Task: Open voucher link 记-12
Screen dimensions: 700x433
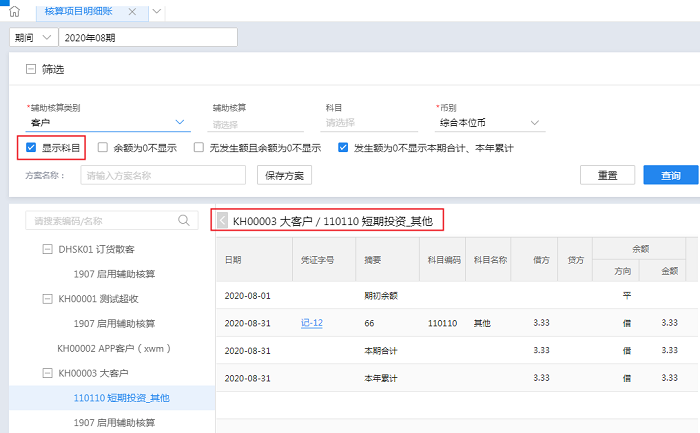Action: [311, 324]
